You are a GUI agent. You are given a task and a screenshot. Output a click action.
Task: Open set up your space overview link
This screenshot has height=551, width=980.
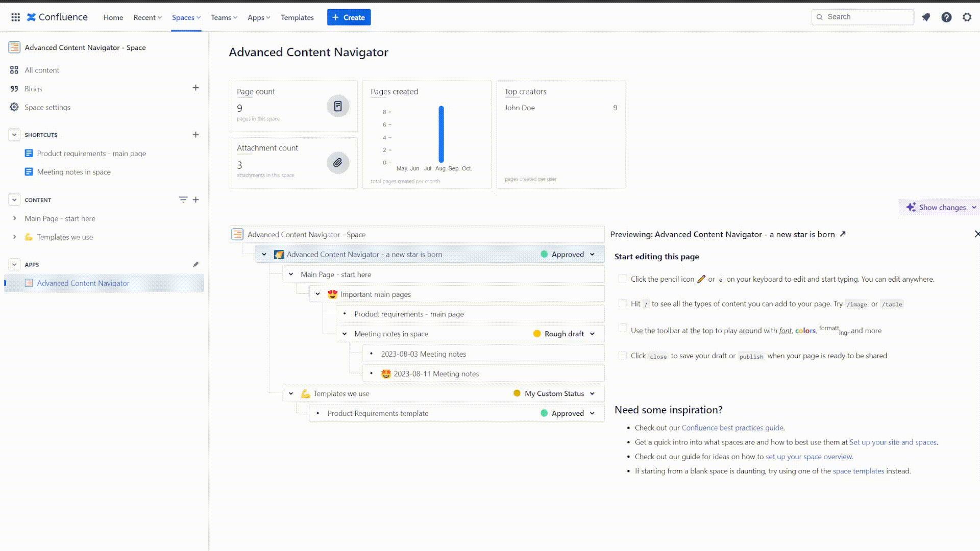(x=809, y=457)
